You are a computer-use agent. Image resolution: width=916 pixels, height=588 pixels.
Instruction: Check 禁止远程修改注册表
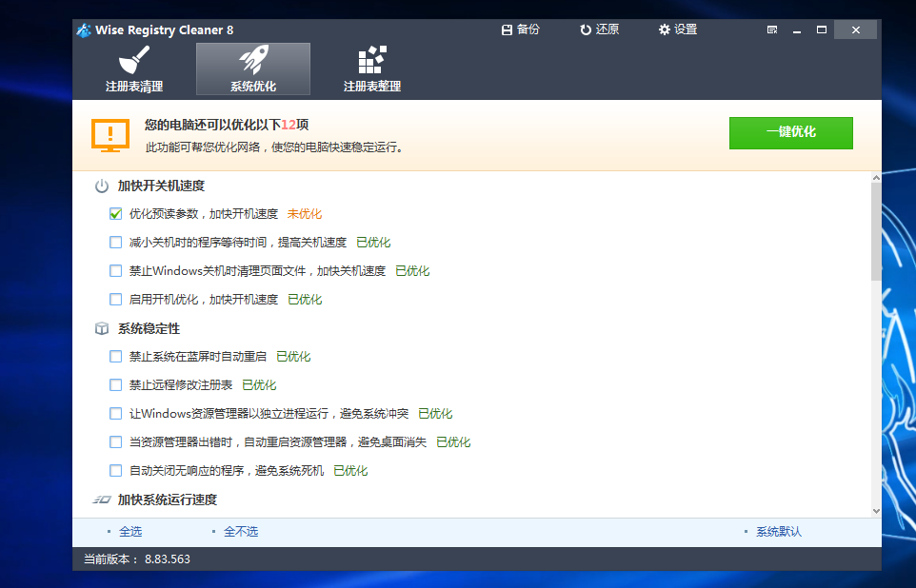[115, 384]
